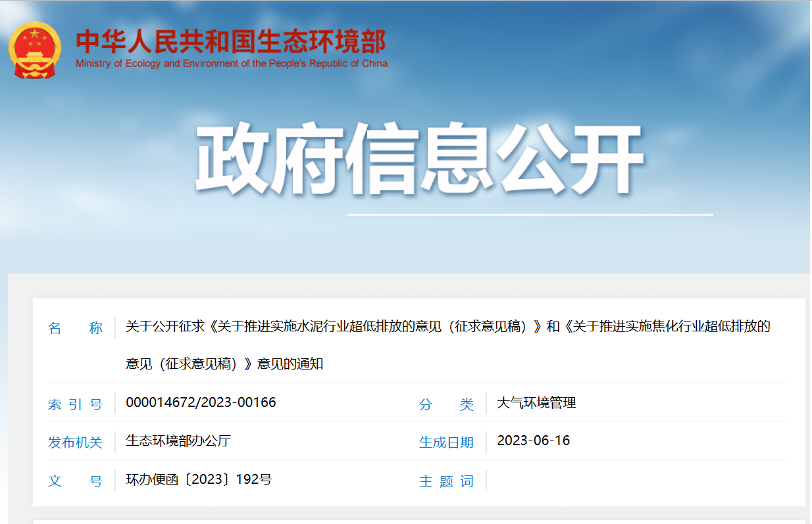This screenshot has width=812, height=524.
Task: Select the 生成日期 label
Action: tap(446, 442)
